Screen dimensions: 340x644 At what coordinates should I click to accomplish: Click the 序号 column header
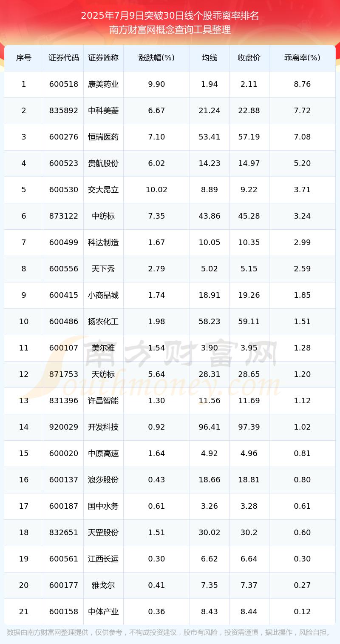pyautogui.click(x=24, y=58)
